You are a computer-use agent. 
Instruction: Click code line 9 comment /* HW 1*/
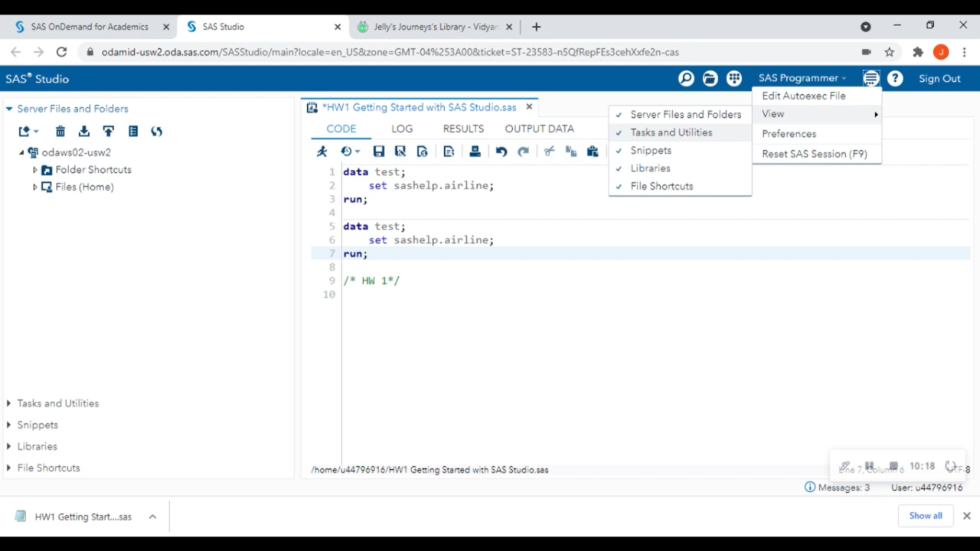tap(371, 281)
